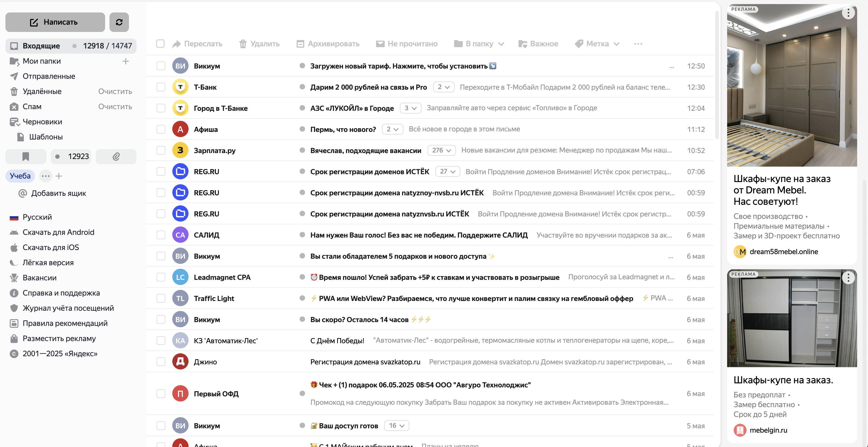The width and height of the screenshot is (868, 447).
Task: Click the Афиша sender avatar at 11:12
Action: [180, 129]
